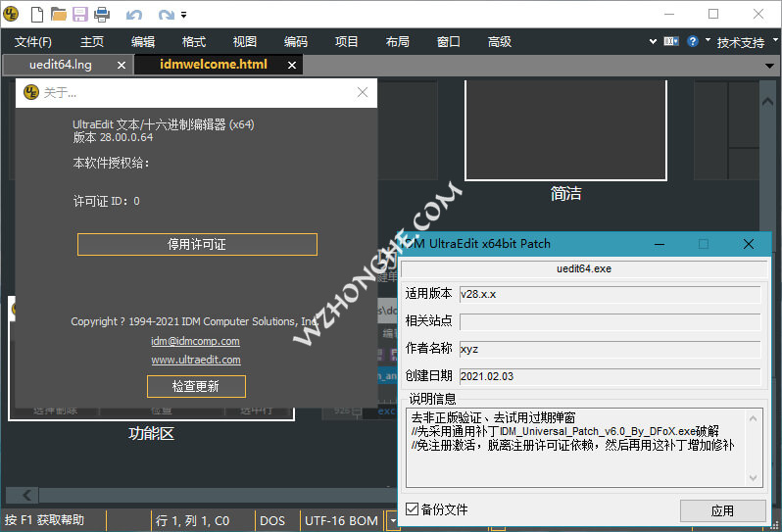The width and height of the screenshot is (782, 532).
Task: Open the 视图 menu tab
Action: tap(245, 42)
